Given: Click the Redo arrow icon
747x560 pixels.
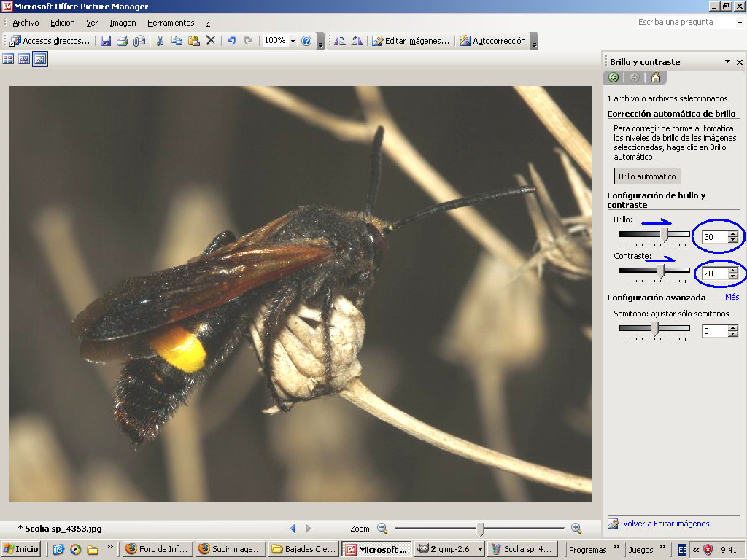Looking at the screenshot, I should click(x=248, y=41).
